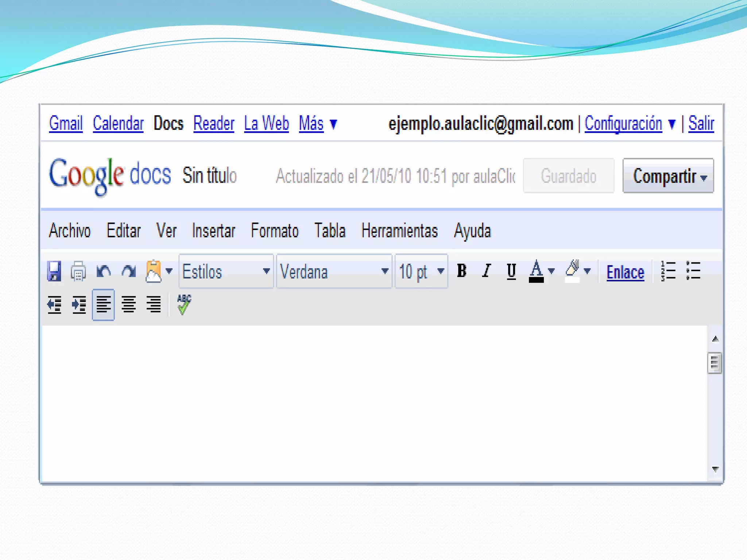Open the Estilos styles dropdown
This screenshot has width=747, height=560.
coord(226,271)
